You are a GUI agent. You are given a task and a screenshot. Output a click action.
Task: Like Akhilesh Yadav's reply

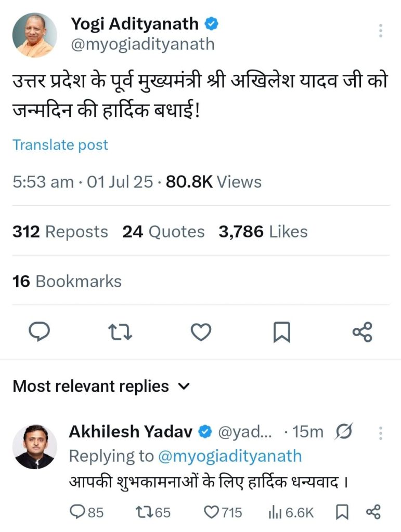coord(212,512)
